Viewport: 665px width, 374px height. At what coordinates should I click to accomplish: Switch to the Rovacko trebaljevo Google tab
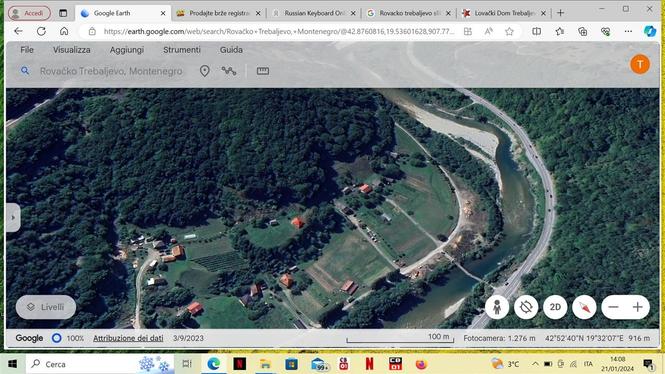[409, 13]
